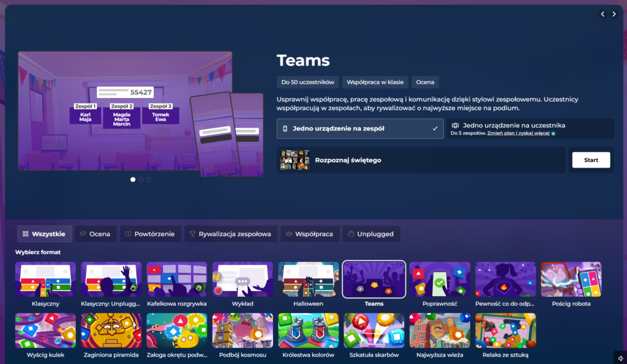The height and width of the screenshot is (364, 627).
Task: Select the Królestwa kolorów format
Action: click(309, 330)
